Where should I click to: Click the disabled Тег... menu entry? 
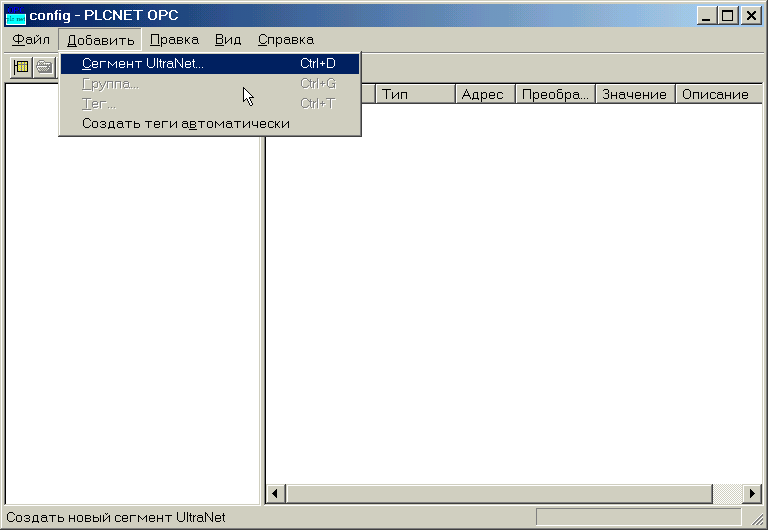[x=210, y=104]
